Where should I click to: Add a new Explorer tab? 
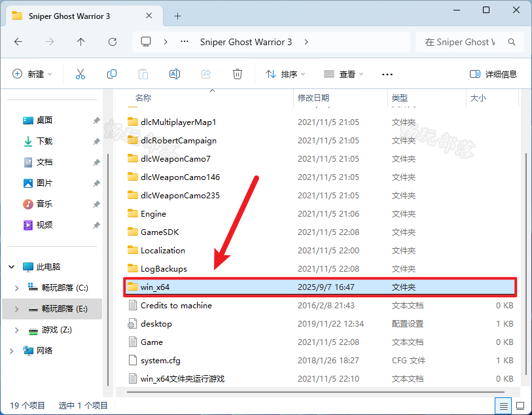[x=178, y=16]
